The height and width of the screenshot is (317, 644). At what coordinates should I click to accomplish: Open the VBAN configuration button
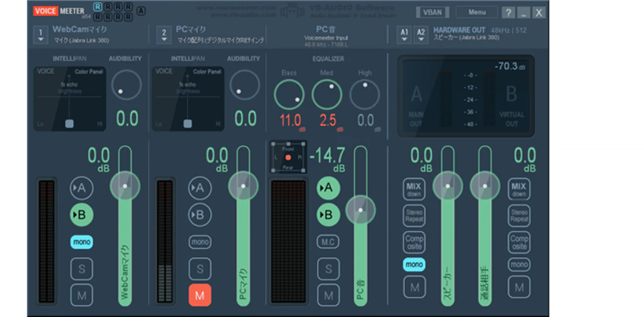coord(432,12)
